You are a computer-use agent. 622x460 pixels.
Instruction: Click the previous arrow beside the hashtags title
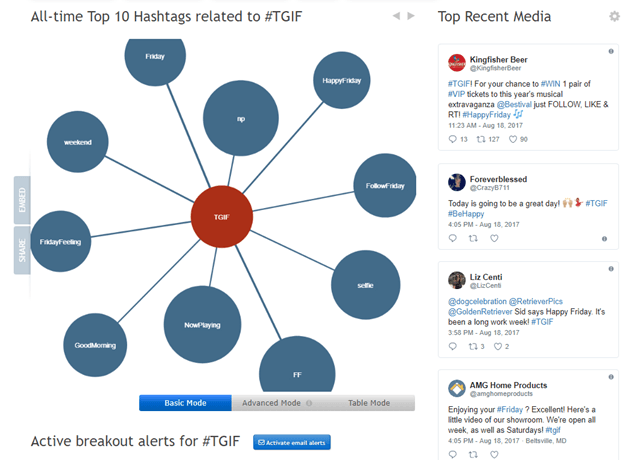coord(397,16)
